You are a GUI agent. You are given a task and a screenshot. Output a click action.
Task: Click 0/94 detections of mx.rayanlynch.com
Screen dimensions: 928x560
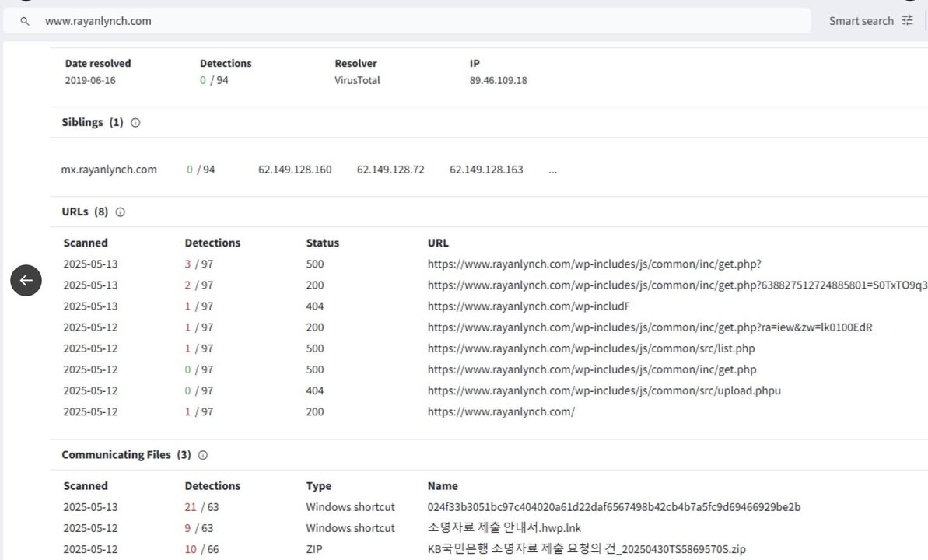click(201, 169)
